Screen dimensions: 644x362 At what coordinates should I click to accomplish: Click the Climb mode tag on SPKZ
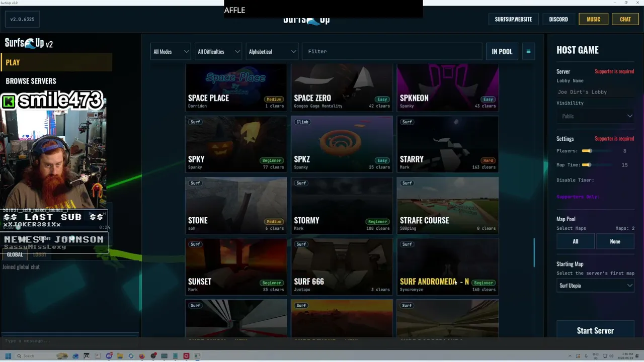click(x=302, y=122)
